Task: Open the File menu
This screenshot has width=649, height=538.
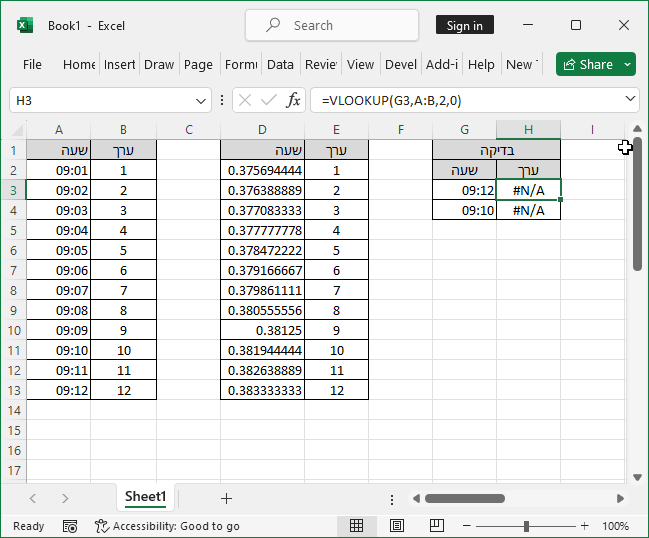Action: (x=32, y=64)
